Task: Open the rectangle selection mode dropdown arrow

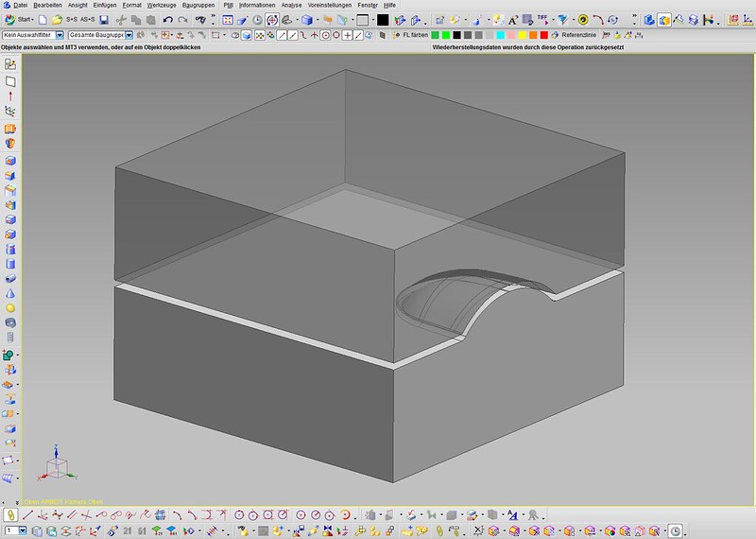Action: [x=224, y=35]
